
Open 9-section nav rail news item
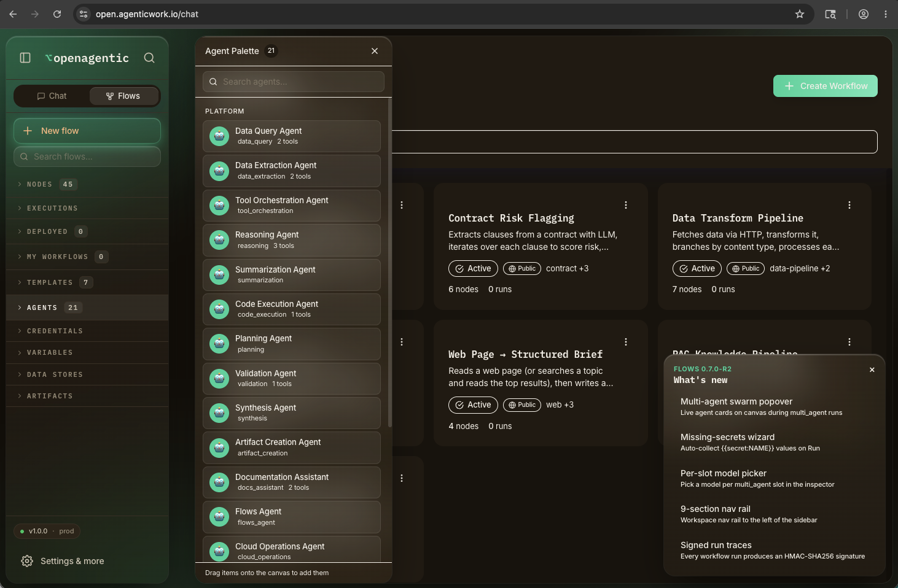pyautogui.click(x=774, y=514)
